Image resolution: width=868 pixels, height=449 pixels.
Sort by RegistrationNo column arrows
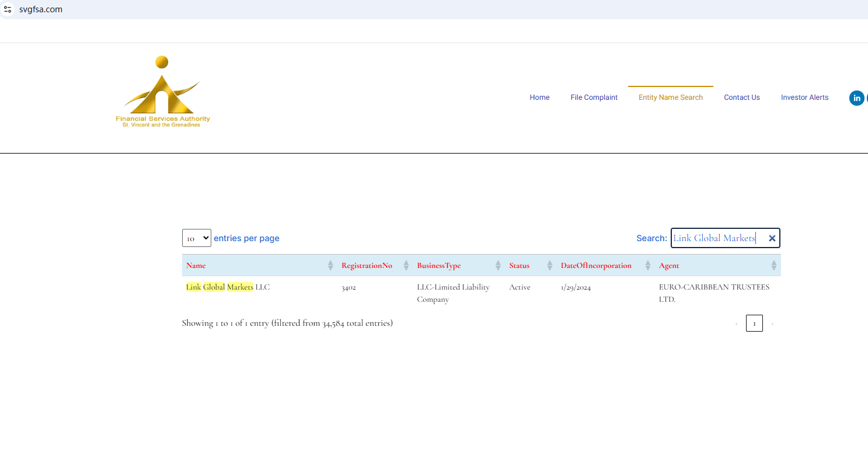point(406,266)
